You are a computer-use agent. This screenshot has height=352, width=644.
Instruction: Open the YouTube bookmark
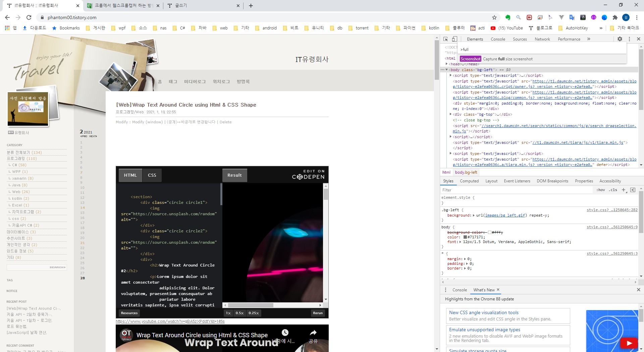pyautogui.click(x=507, y=28)
